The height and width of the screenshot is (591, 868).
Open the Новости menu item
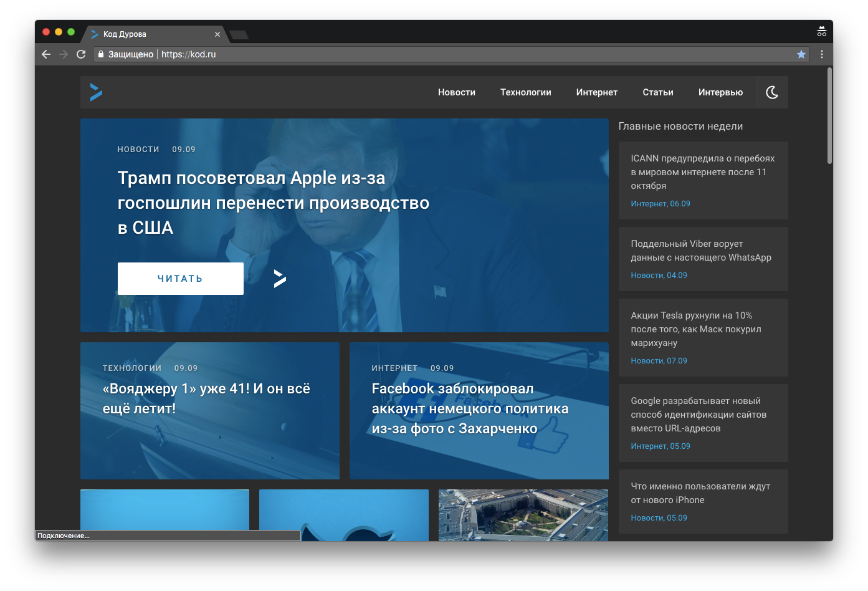coord(457,92)
